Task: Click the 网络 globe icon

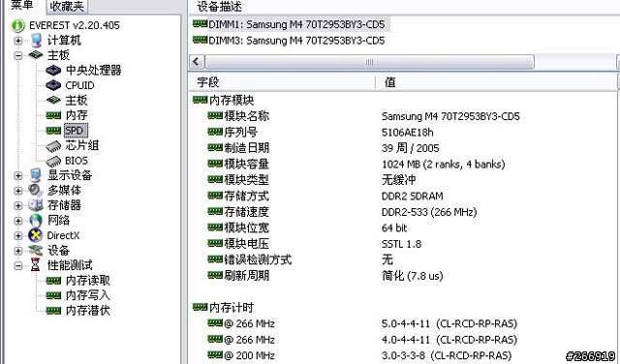Action: point(36,221)
